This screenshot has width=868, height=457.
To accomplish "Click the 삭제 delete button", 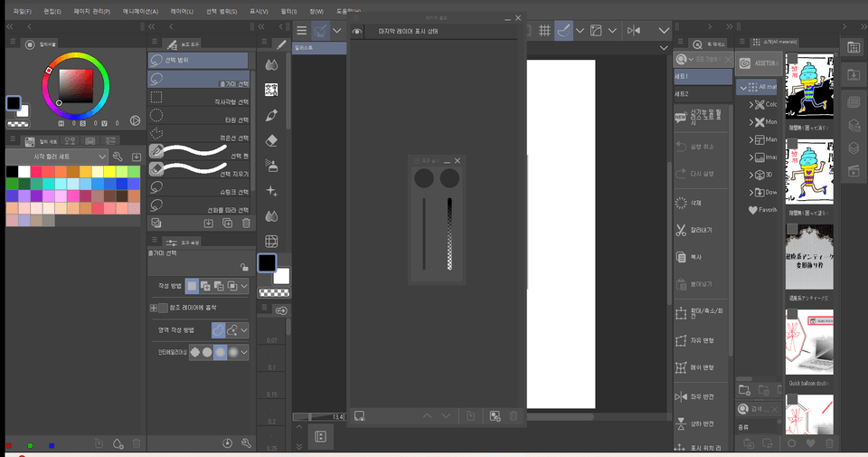I will tap(702, 203).
